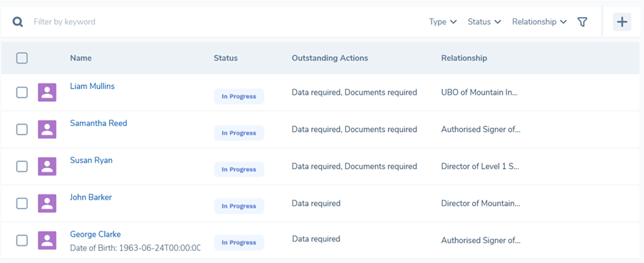Viewport: 644px width, 263px height.
Task: Toggle the select-all header checkbox
Action: 22,58
